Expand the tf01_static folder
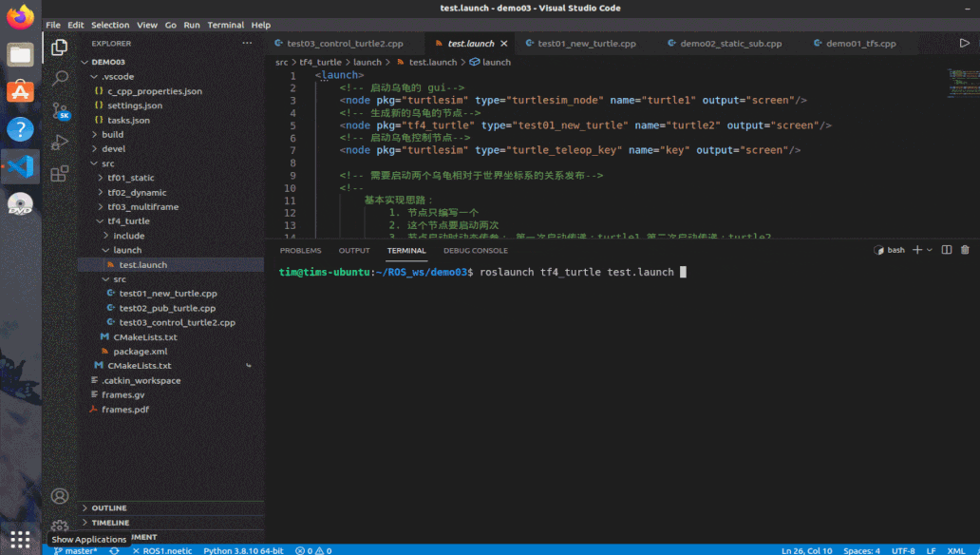The width and height of the screenshot is (980, 555). [x=130, y=178]
